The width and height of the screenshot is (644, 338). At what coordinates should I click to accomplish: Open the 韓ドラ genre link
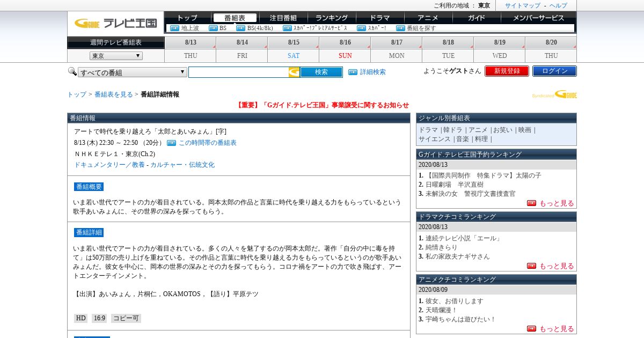click(x=452, y=130)
